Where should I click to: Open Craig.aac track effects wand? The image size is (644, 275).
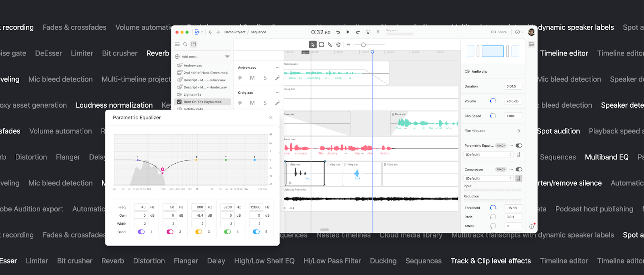[x=277, y=103]
